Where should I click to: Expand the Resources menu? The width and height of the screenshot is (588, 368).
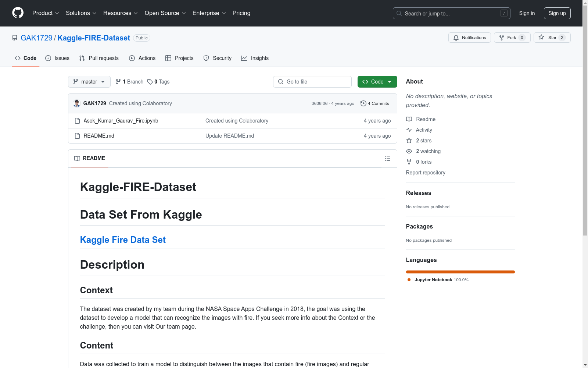[x=121, y=13]
